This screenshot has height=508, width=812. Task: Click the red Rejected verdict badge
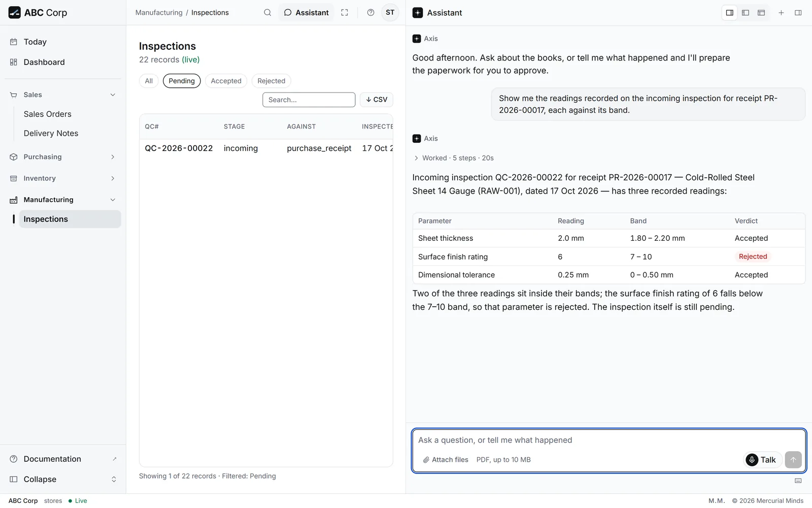click(x=753, y=257)
